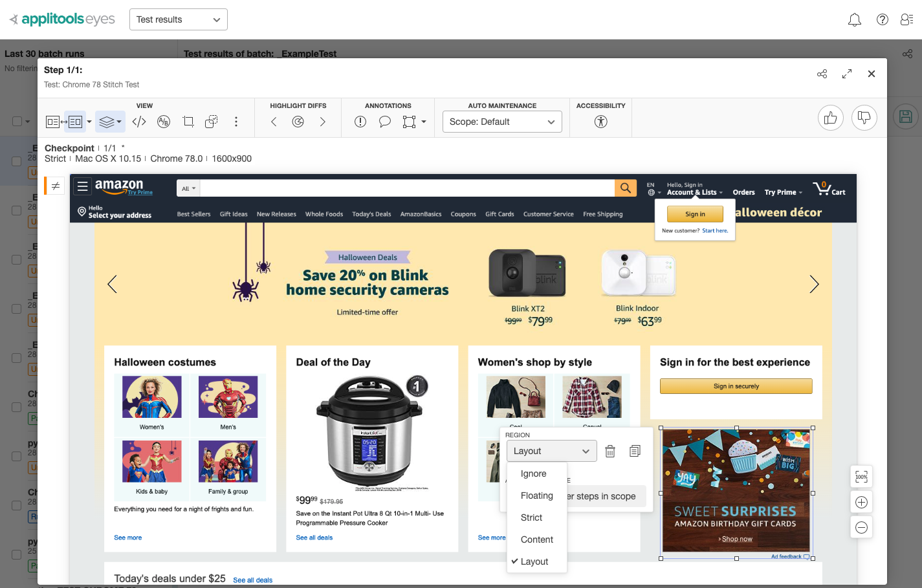The width and height of the screenshot is (922, 588).
Task: Choose Floating region type
Action: click(x=536, y=495)
